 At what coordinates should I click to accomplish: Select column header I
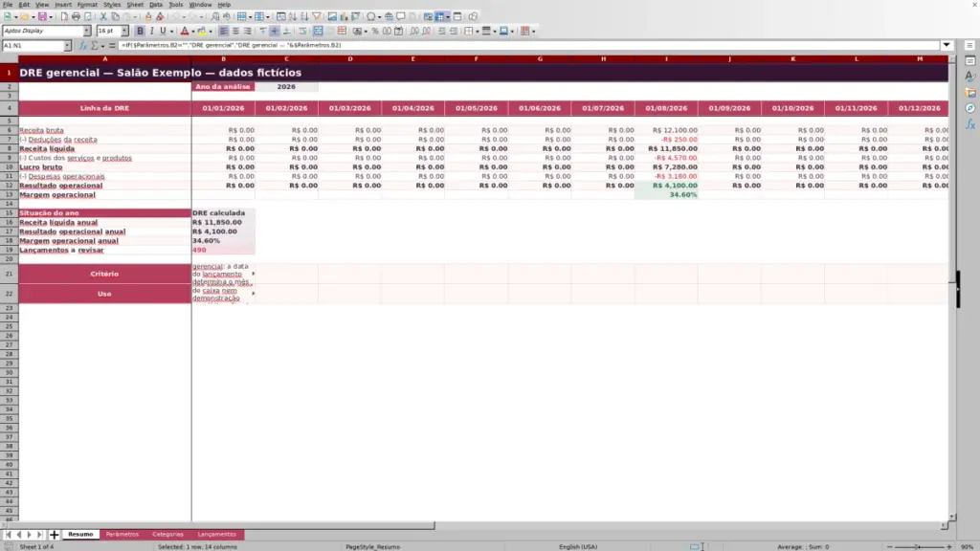click(666, 58)
